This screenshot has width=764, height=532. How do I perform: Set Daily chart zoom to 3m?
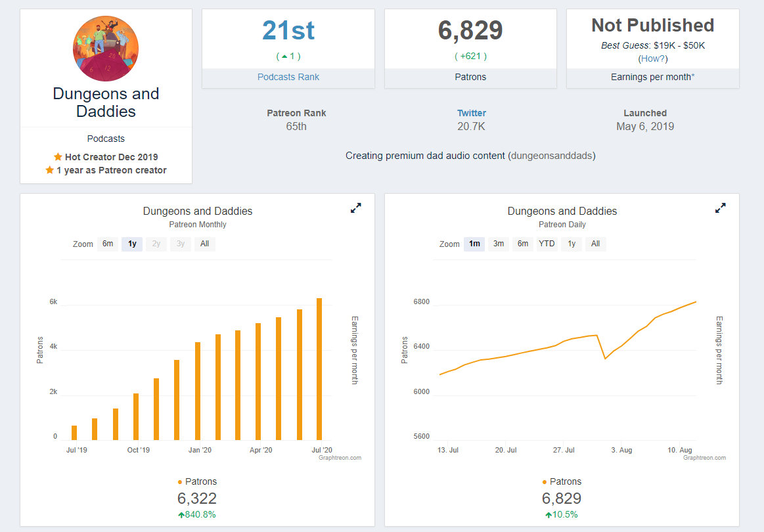point(499,244)
